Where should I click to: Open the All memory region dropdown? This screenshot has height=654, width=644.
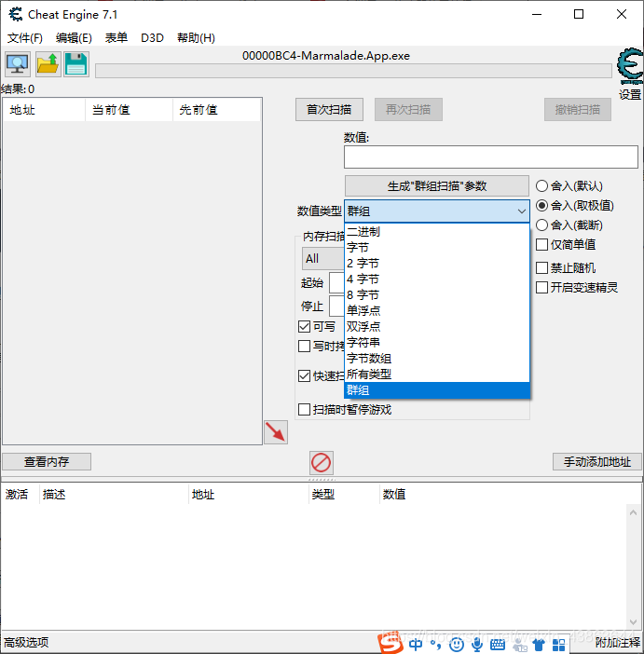click(x=323, y=259)
